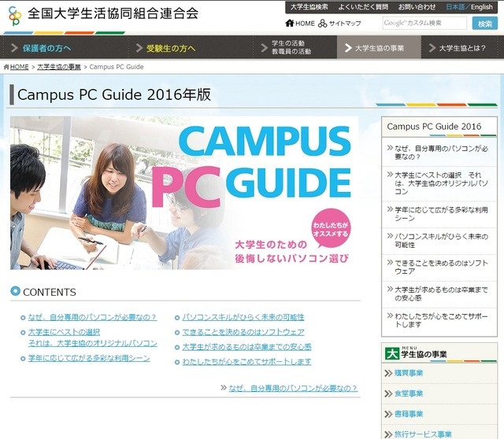The height and width of the screenshot is (439, 504).
Task: Click the next-page link below the contents list
Action: coord(293,389)
